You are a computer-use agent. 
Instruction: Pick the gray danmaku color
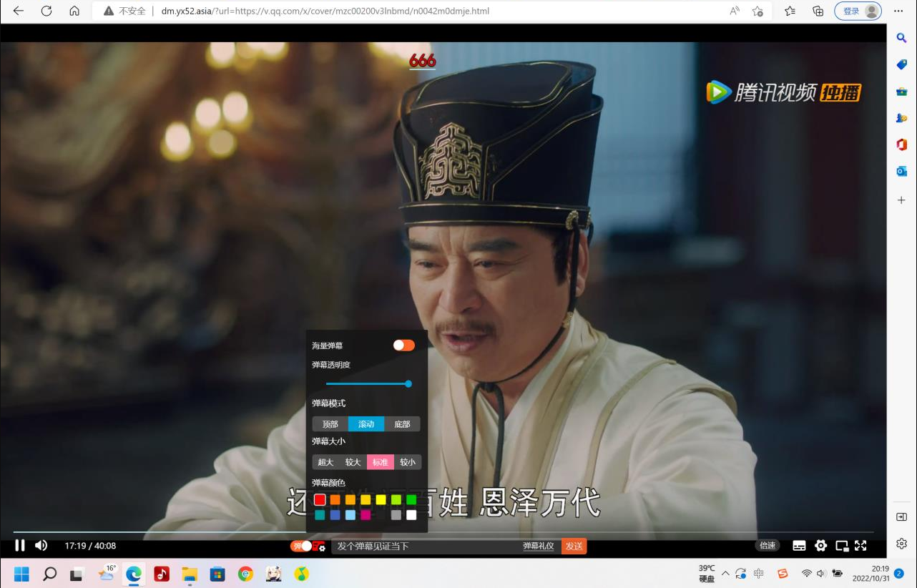point(396,515)
